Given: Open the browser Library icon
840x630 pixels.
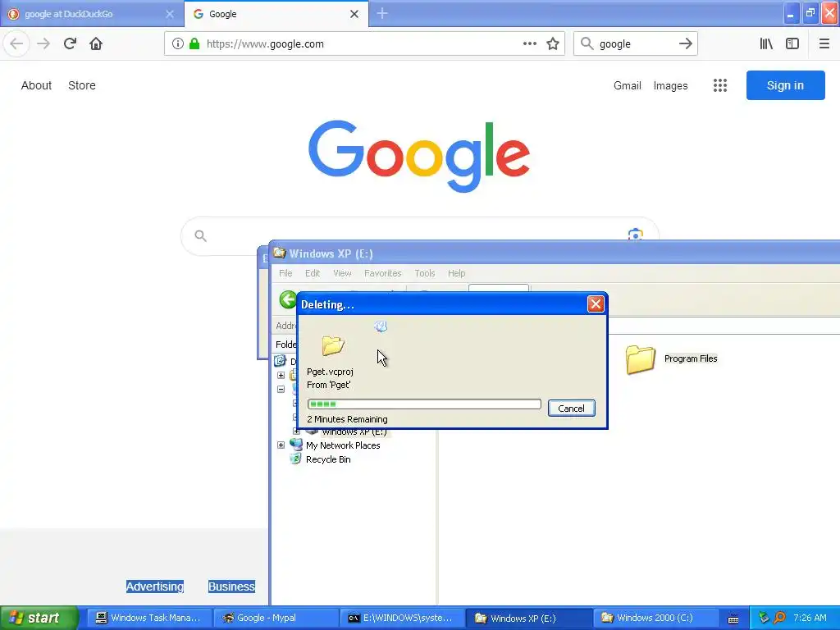Looking at the screenshot, I should [x=766, y=44].
